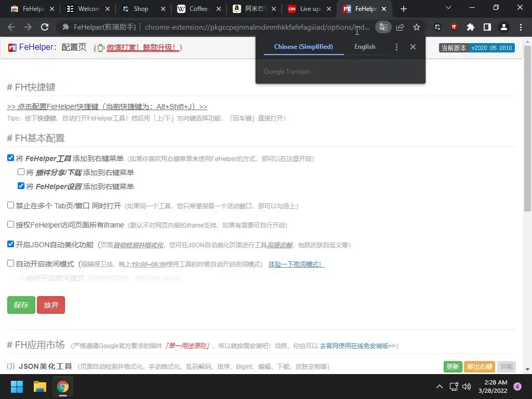532x399 pixels.
Task: Check 授权FeHelper访问页面所有iframe
Action: (x=10, y=224)
